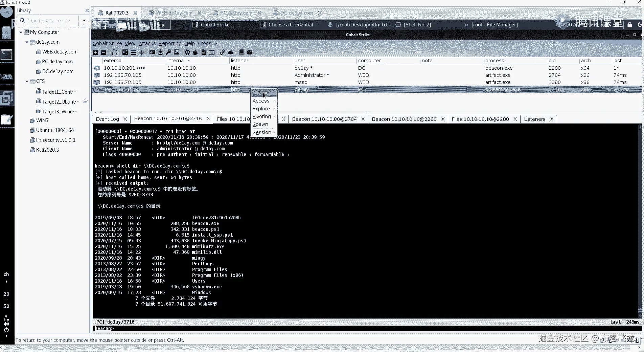Expand the Pivoting submenu arrow
Image resolution: width=644 pixels, height=352 pixels.
(274, 117)
